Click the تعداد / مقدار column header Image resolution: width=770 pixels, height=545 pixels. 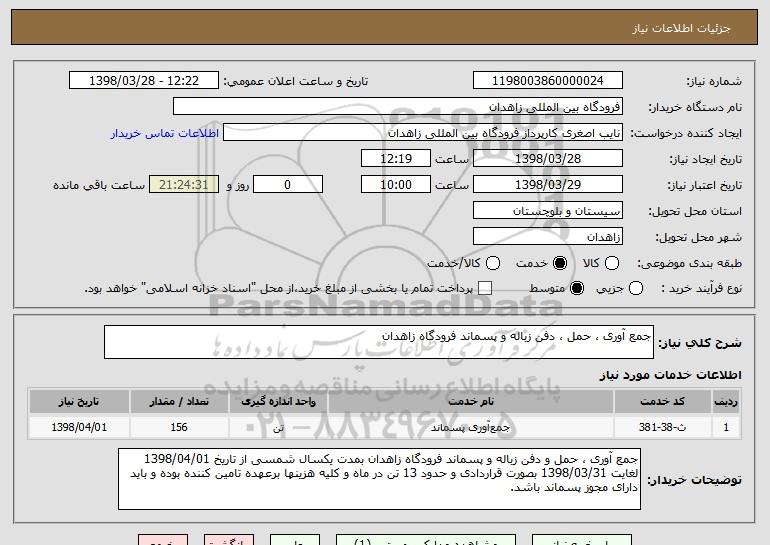179,402
